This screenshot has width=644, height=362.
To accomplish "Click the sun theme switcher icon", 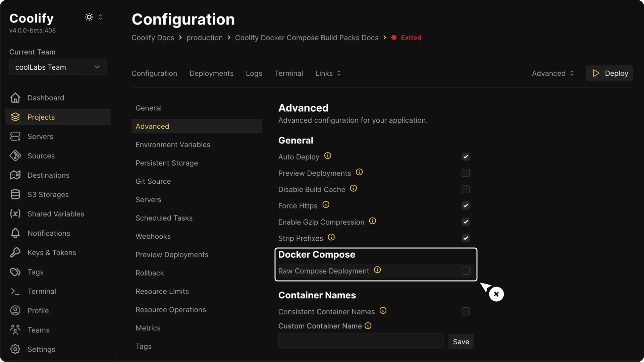I will [89, 17].
